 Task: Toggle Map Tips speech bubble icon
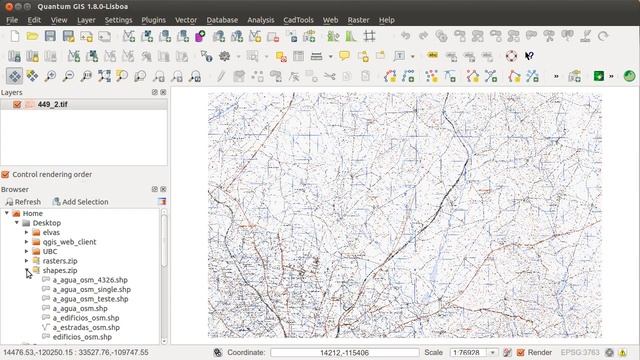[x=344, y=56]
